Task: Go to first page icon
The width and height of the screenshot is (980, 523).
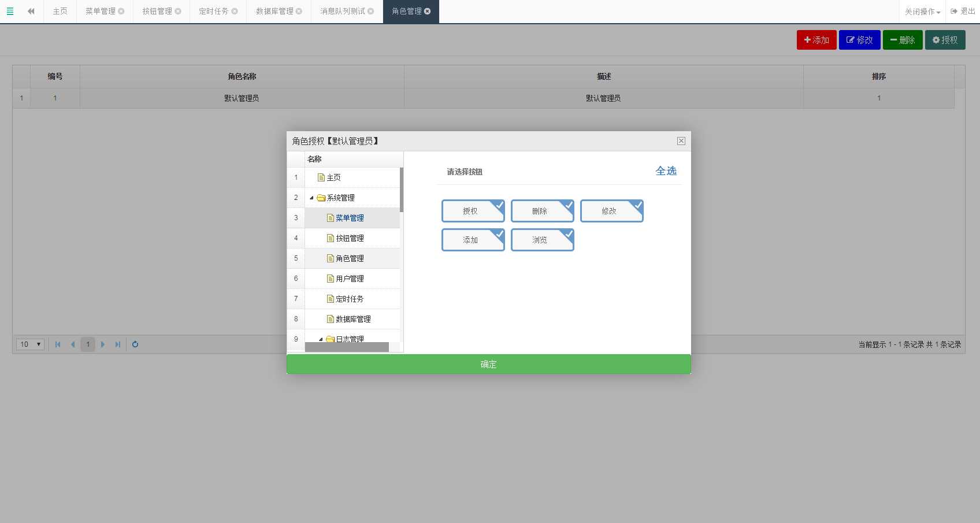Action: coord(58,344)
